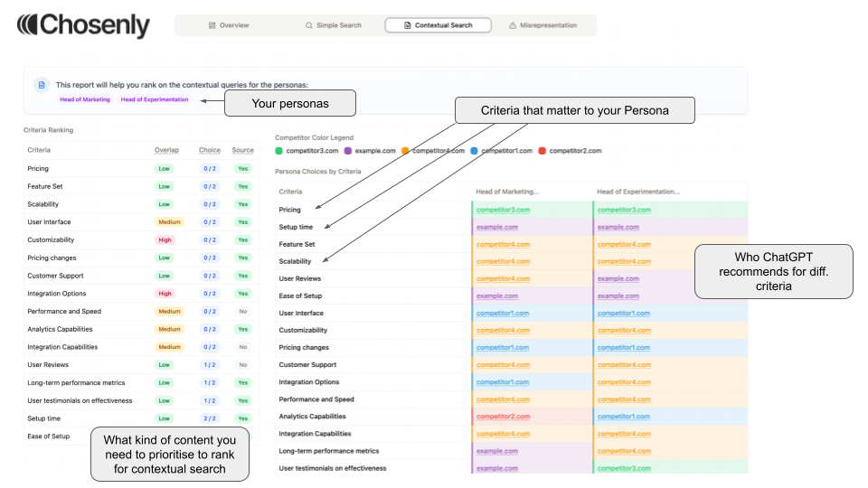
Task: Click the green competitor3.com legend swatch
Action: click(279, 151)
